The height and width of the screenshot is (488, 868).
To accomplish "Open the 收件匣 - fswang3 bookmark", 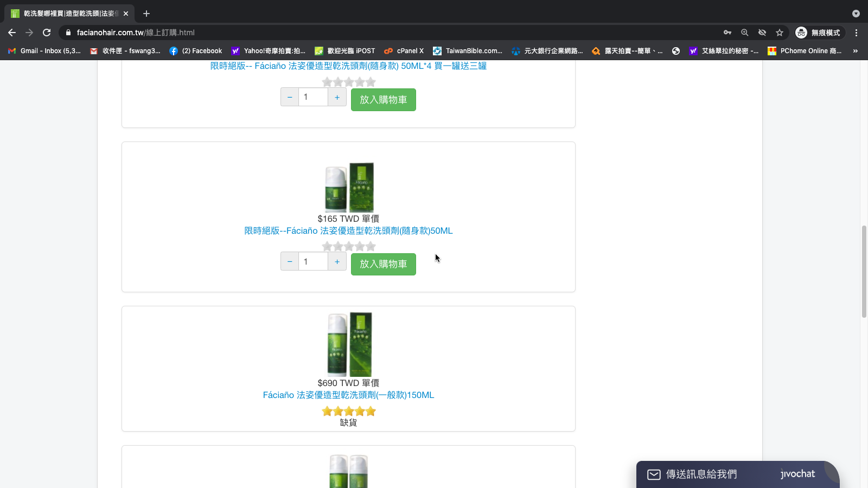I will 125,51.
